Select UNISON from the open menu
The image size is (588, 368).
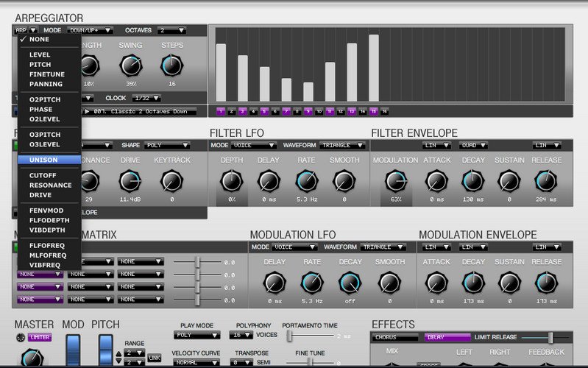point(49,160)
